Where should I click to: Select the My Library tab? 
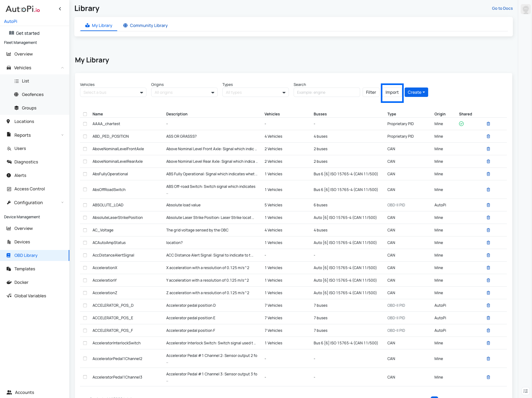98,25
